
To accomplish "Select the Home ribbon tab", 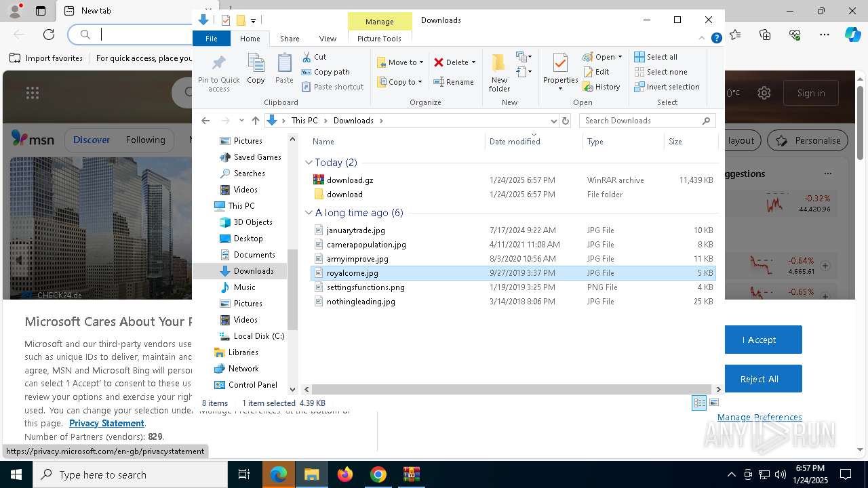I will (250, 39).
